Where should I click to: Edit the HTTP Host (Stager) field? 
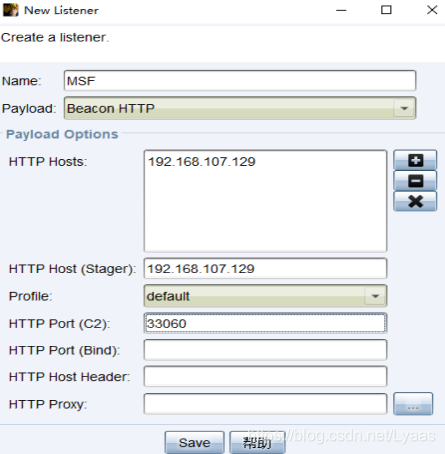click(x=265, y=268)
